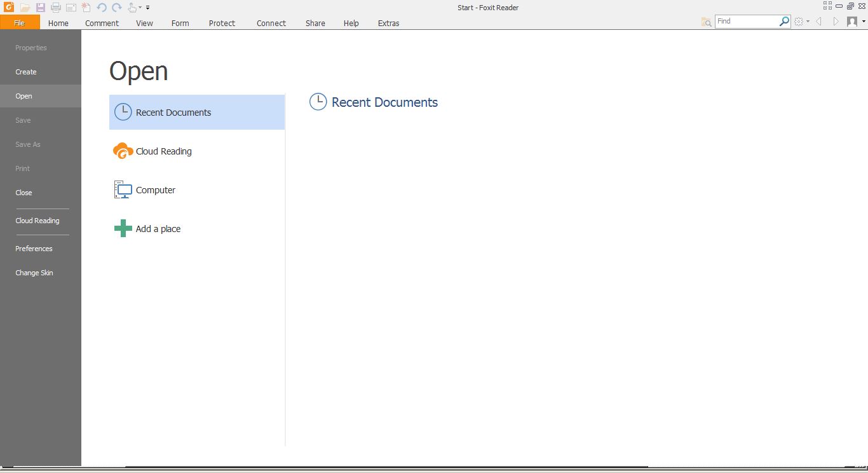
Task: Click the Print entry in File sidebar
Action: click(x=41, y=168)
